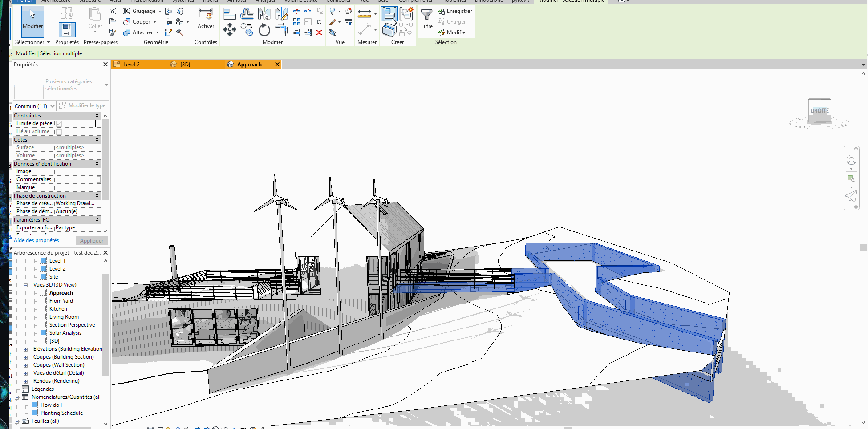868x429 pixels.
Task: Collapse the Vues 3D tree node
Action: [x=25, y=285]
